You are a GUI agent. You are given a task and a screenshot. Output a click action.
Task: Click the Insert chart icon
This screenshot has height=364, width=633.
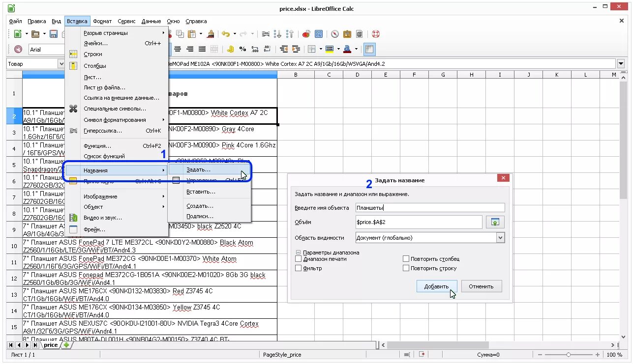pos(306,34)
